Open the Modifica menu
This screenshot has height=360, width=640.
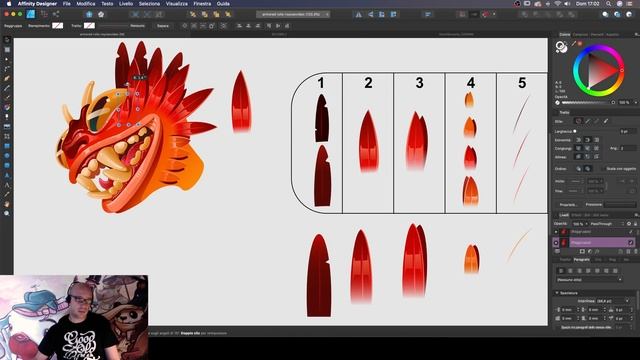click(86, 4)
